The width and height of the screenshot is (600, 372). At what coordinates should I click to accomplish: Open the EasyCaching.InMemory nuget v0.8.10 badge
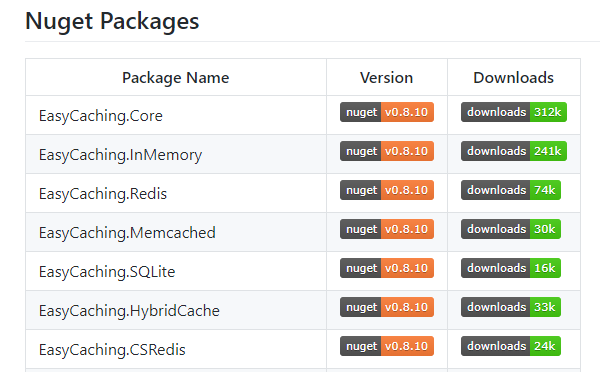coord(387,151)
